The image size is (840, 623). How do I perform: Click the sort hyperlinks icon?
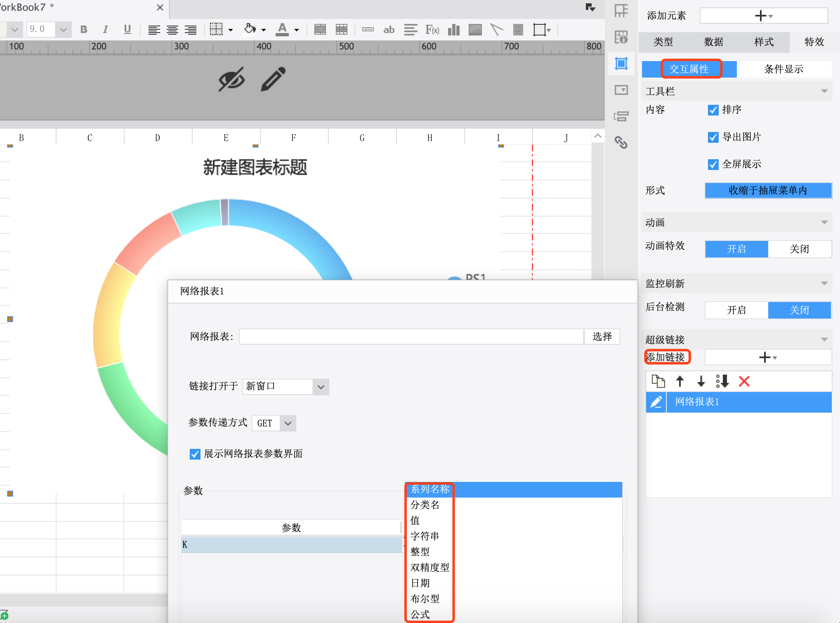[x=722, y=381]
